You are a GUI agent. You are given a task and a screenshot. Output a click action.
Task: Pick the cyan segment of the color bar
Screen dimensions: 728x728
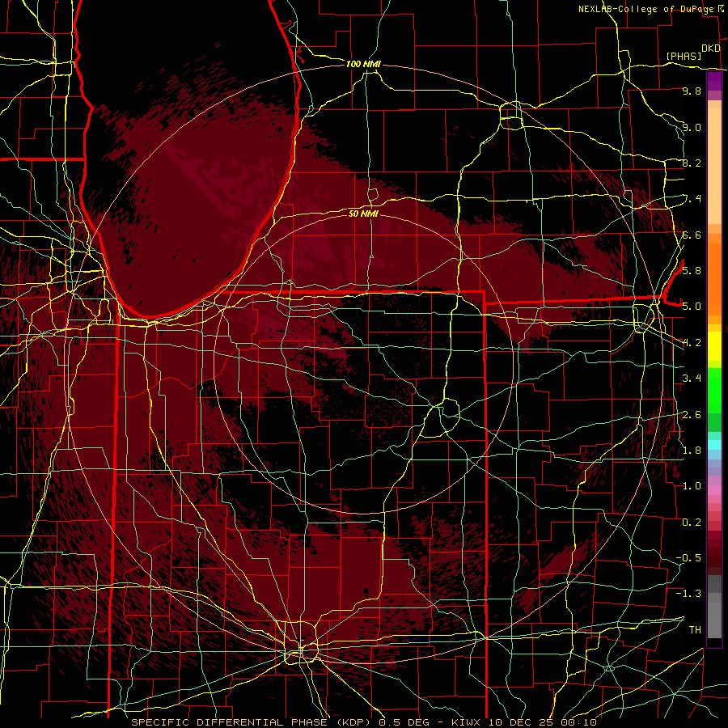714,445
